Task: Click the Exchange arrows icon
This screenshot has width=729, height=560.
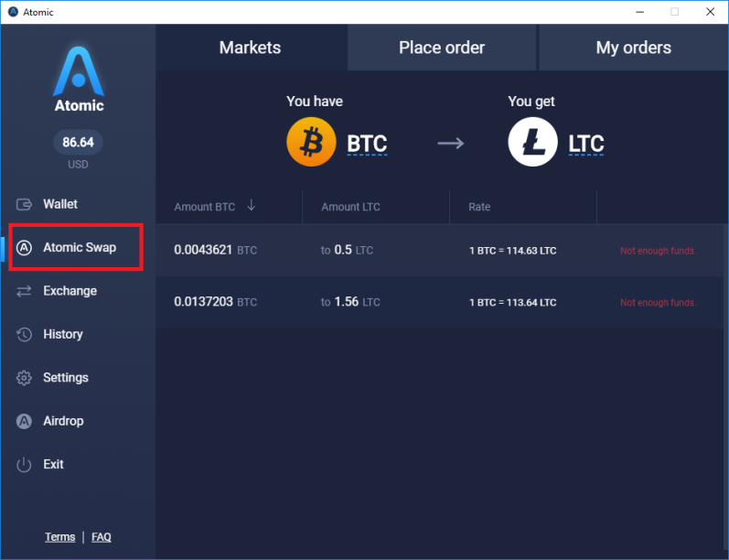Action: pos(24,291)
